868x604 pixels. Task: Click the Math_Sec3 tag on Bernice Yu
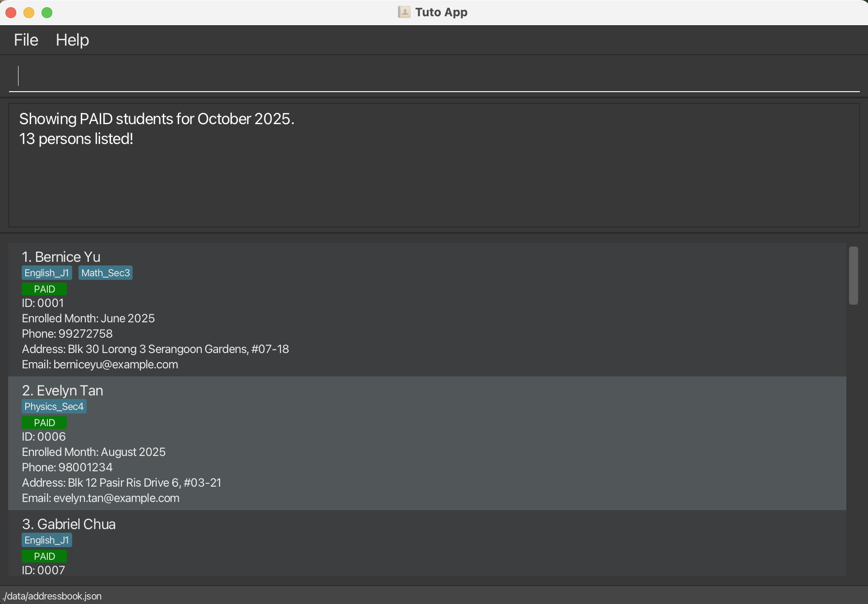pyautogui.click(x=105, y=273)
